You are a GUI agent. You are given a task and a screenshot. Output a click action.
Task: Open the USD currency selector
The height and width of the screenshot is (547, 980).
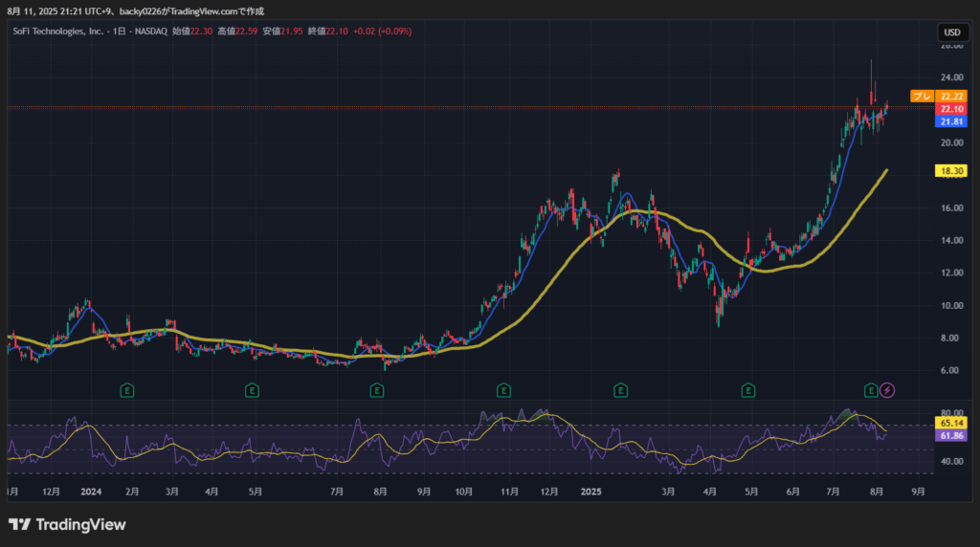pyautogui.click(x=952, y=33)
